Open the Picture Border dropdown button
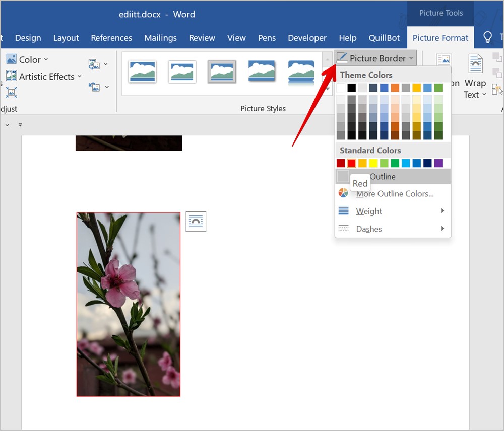 point(376,58)
